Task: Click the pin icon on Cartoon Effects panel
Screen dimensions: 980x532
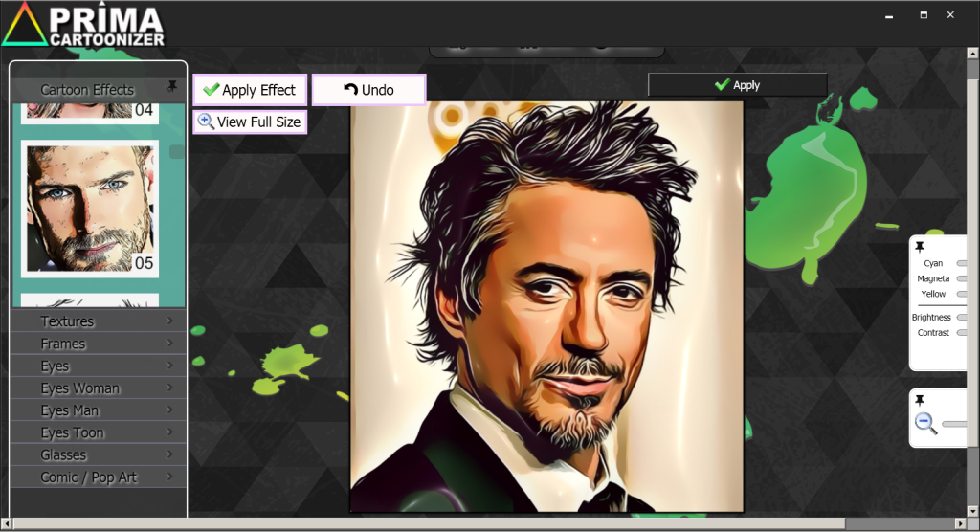Action: coord(172,86)
